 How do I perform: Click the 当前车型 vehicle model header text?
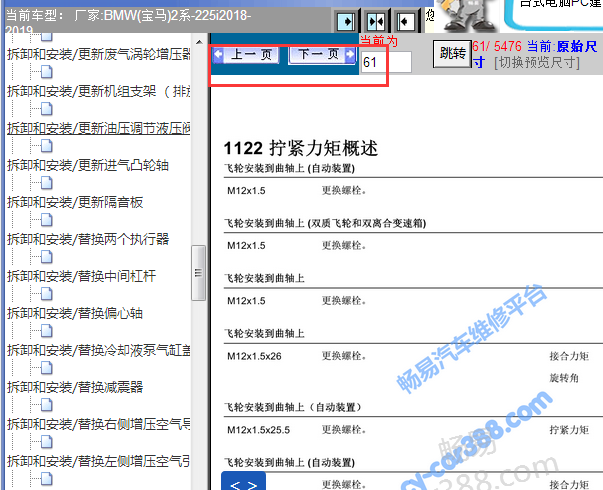pyautogui.click(x=128, y=22)
